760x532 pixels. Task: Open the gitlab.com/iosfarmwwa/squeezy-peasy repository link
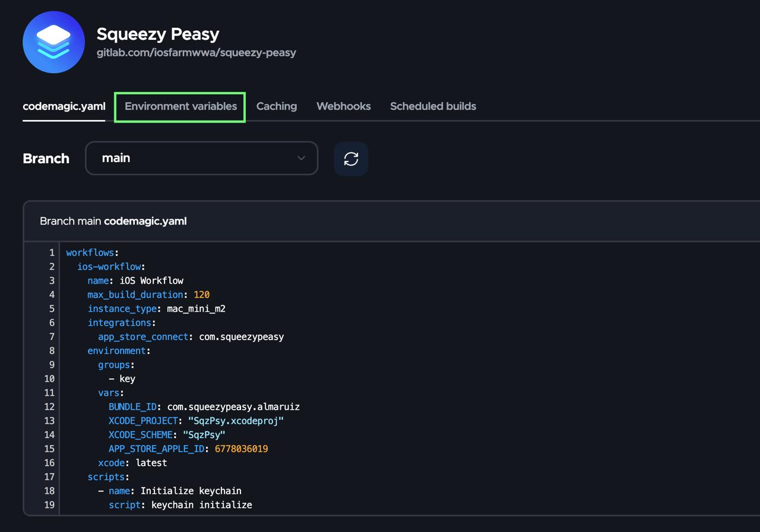tap(197, 52)
